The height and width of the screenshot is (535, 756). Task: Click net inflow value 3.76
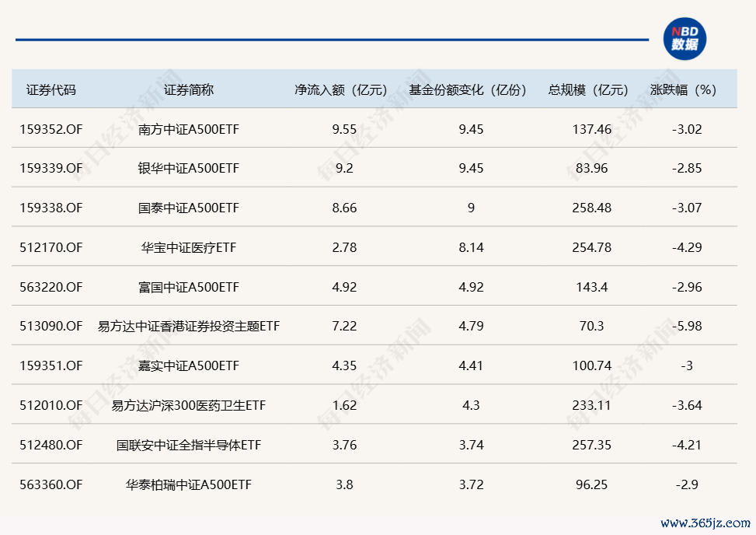(x=344, y=445)
